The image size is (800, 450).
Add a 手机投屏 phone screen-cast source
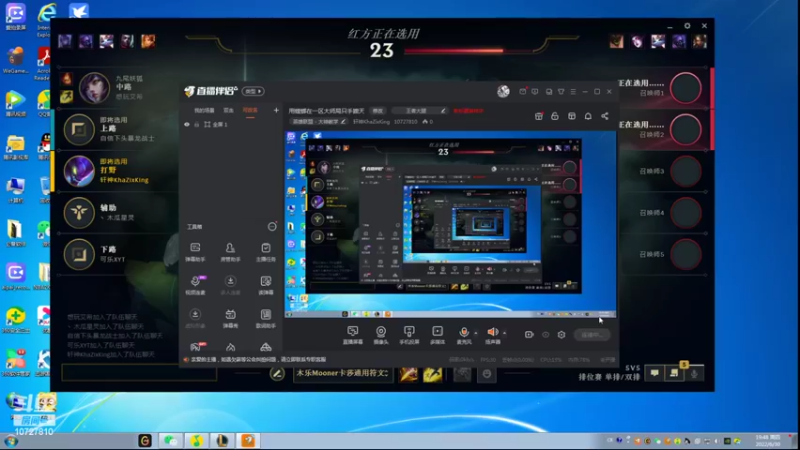click(x=409, y=335)
